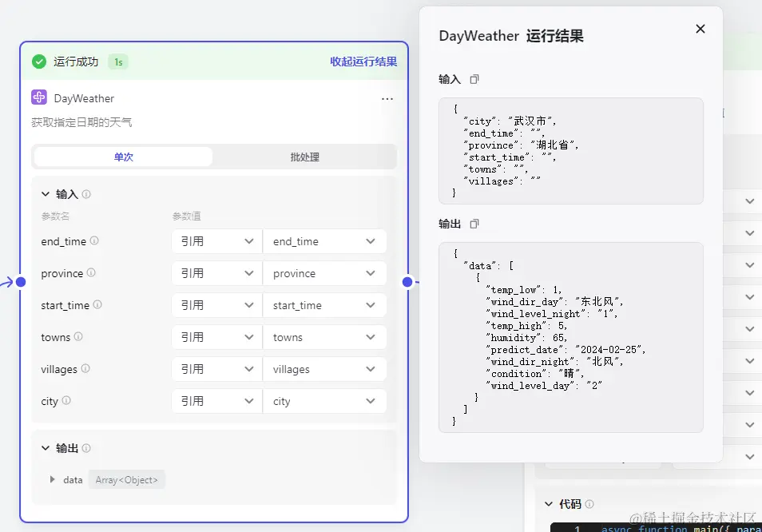
Task: Click 收起运行结果 link
Action: coord(363,62)
